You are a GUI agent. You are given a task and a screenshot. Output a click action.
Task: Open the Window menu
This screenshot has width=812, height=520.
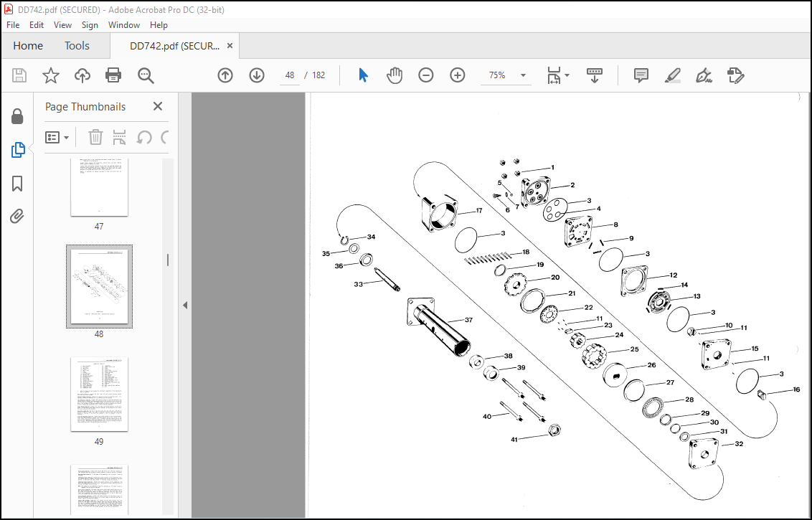[x=124, y=25]
